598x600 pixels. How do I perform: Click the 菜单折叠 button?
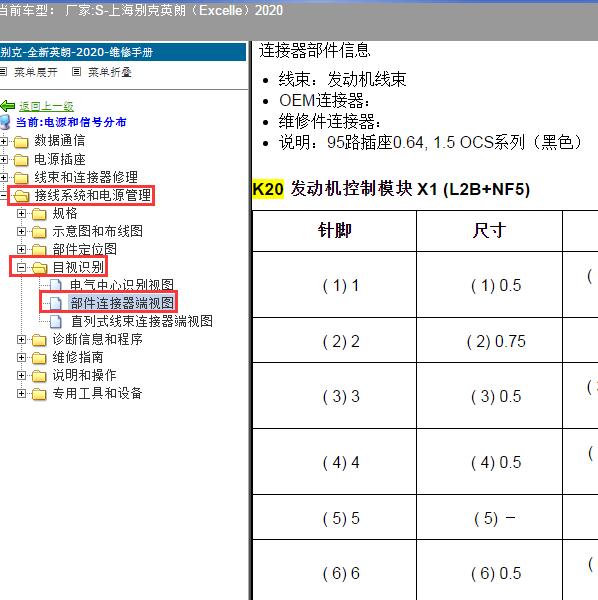[110, 72]
